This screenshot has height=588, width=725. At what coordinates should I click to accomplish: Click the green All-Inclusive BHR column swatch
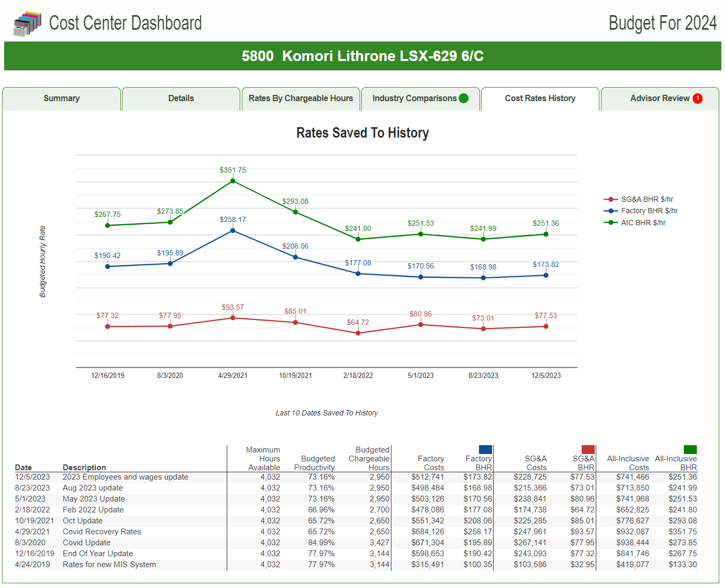[x=690, y=449]
